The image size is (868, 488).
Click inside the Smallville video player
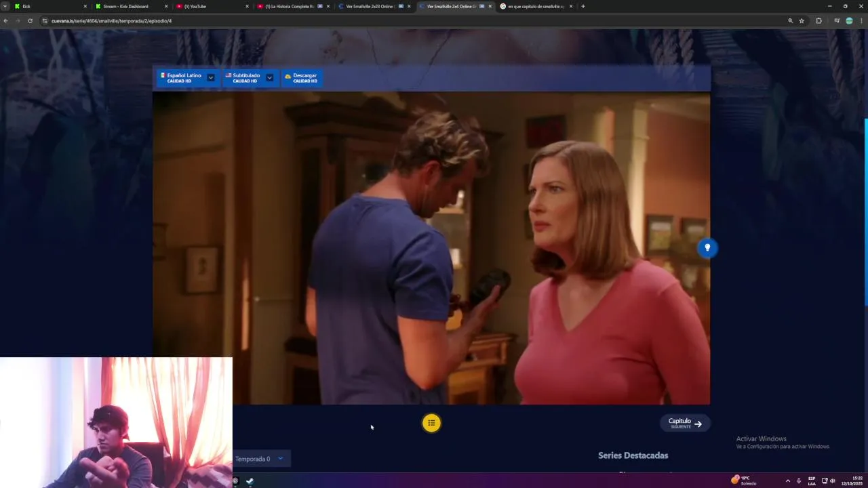click(x=431, y=248)
